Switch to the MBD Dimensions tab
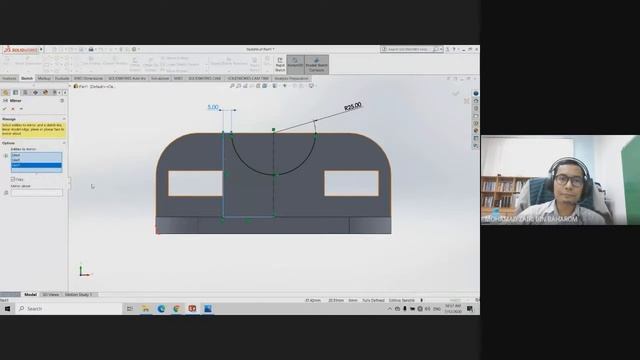This screenshot has width=640, height=360. [x=89, y=78]
